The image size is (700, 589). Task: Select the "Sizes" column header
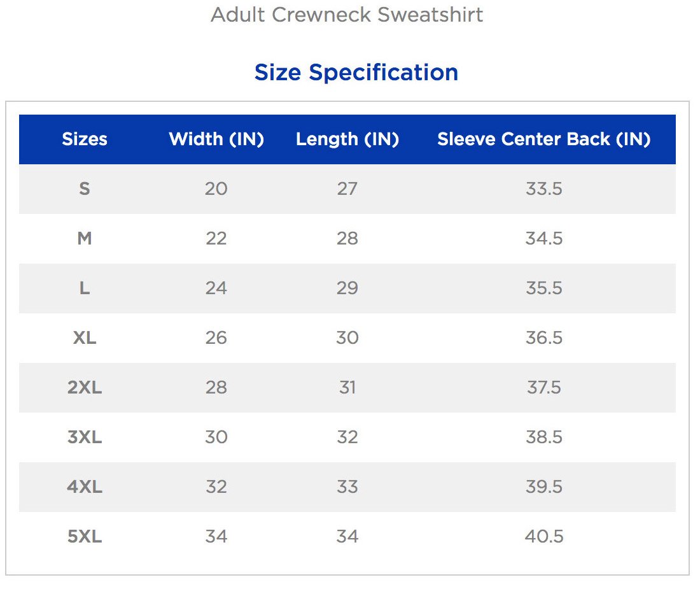pos(85,139)
